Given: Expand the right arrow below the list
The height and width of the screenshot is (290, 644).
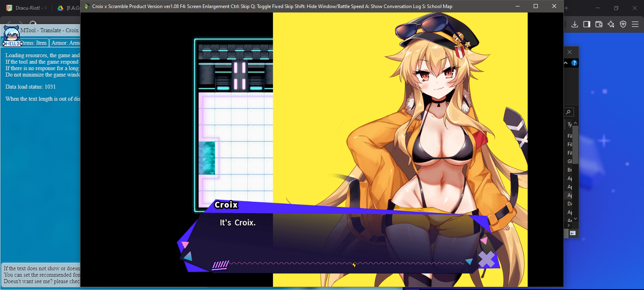Looking at the screenshot, I should pos(568,226).
